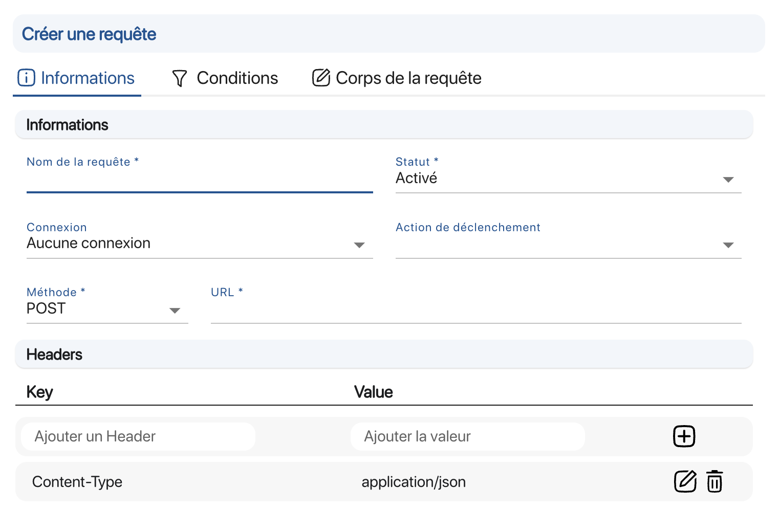Click the Headers section title
The height and width of the screenshot is (532, 779).
(x=54, y=354)
